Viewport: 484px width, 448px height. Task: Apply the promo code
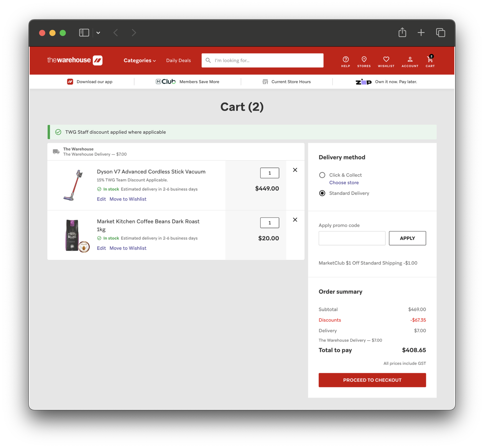(407, 238)
